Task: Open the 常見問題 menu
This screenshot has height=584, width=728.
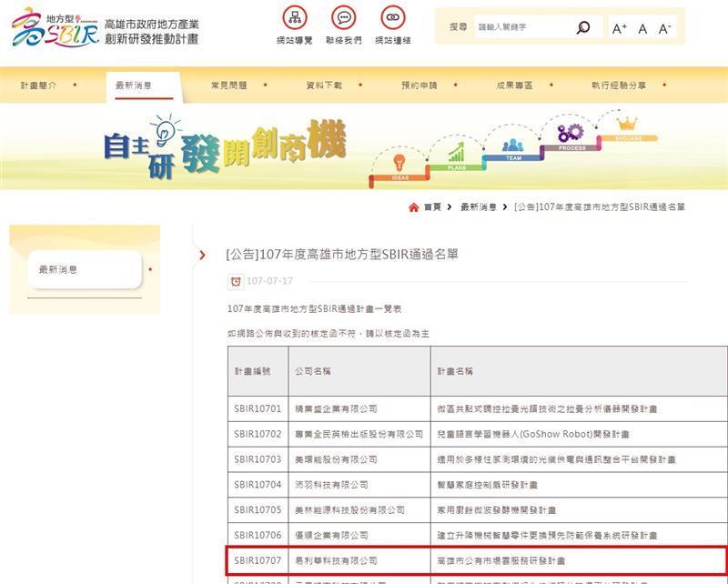Action: pos(229,86)
